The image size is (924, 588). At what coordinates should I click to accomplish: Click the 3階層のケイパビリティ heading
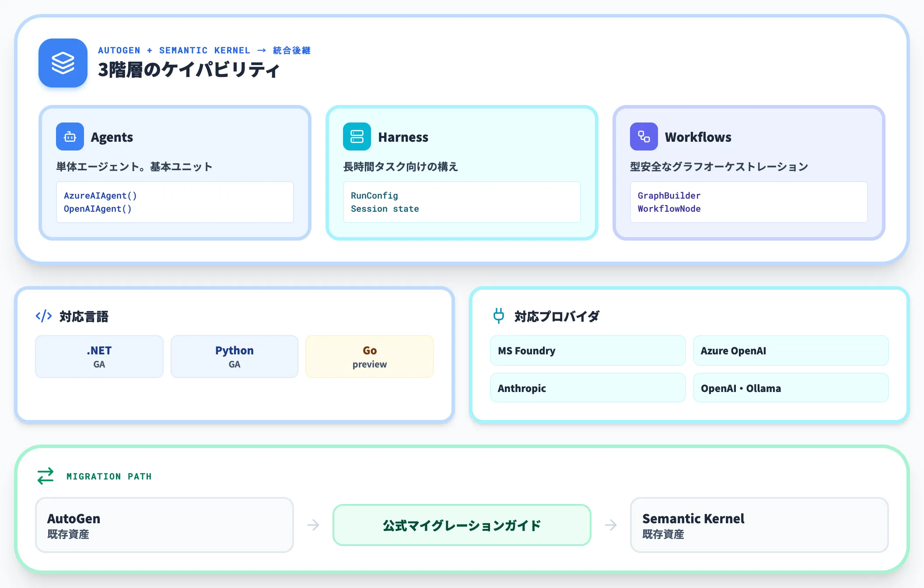(x=189, y=70)
